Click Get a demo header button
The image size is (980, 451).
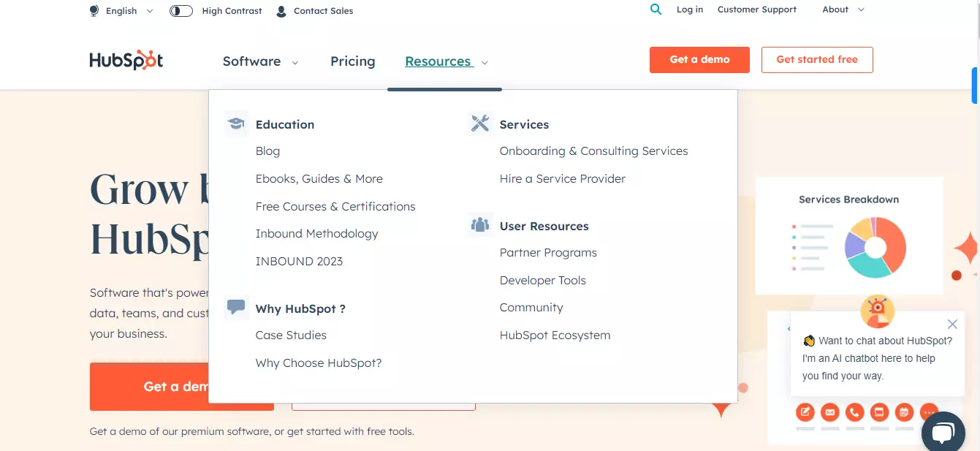point(699,59)
